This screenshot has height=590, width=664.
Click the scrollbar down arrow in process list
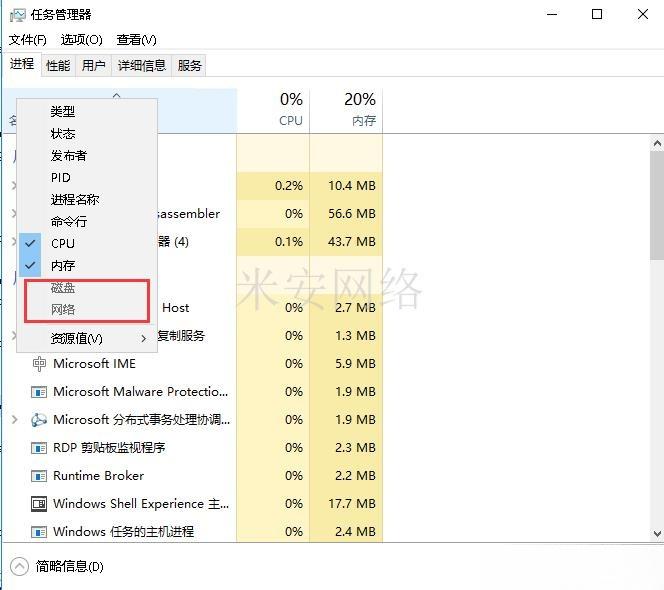(656, 534)
